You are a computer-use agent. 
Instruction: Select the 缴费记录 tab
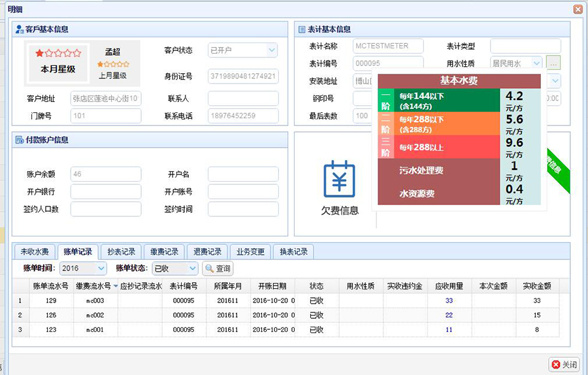(x=164, y=252)
